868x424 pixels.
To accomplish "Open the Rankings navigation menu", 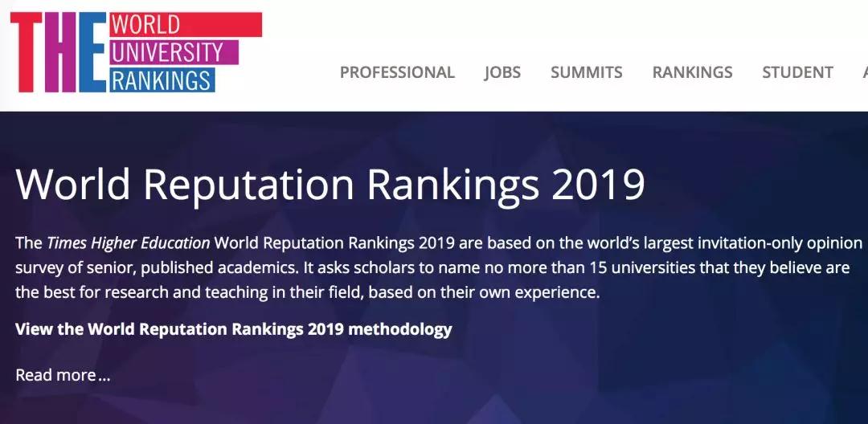I will click(x=692, y=72).
